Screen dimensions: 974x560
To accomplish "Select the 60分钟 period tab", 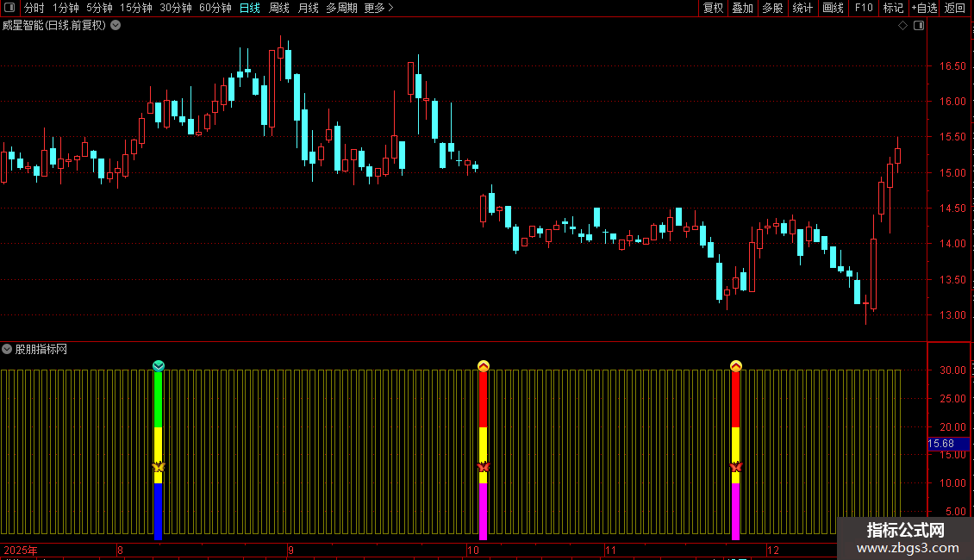I will click(x=215, y=8).
